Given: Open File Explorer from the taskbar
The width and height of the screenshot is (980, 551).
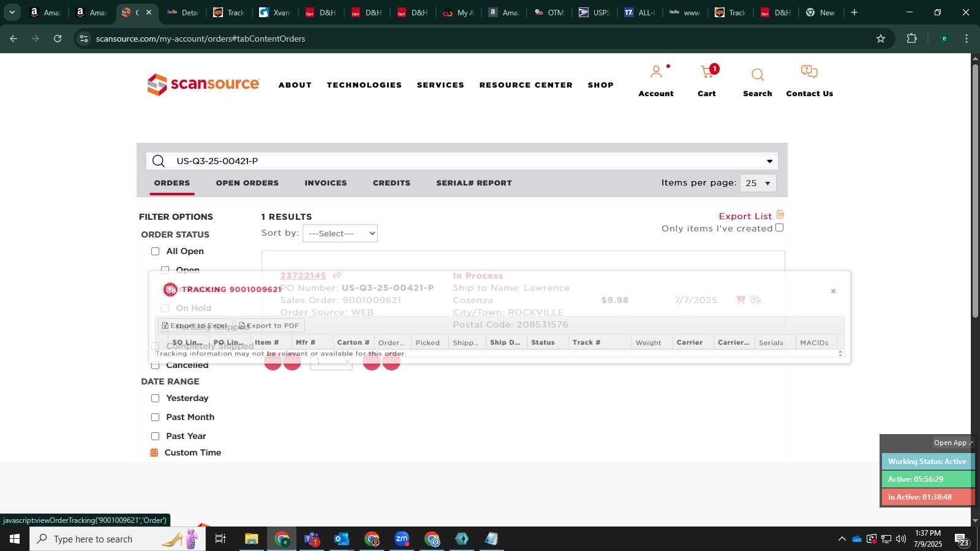Looking at the screenshot, I should [252, 539].
